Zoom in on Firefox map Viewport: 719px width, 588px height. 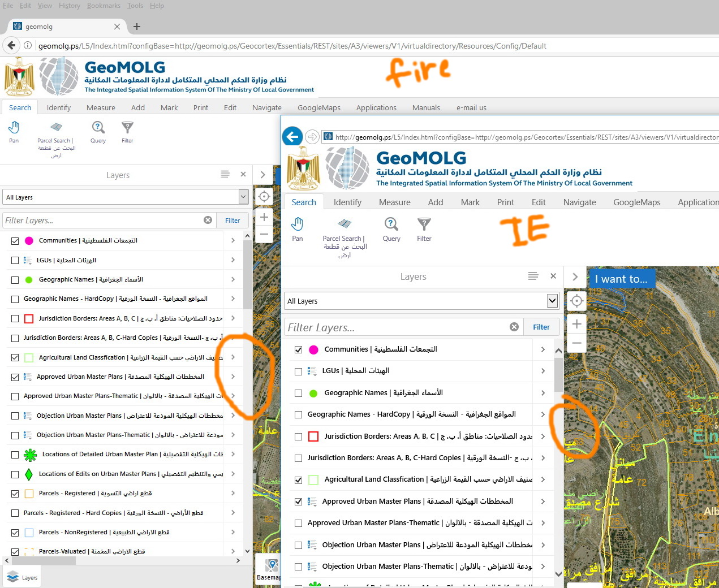[264, 217]
